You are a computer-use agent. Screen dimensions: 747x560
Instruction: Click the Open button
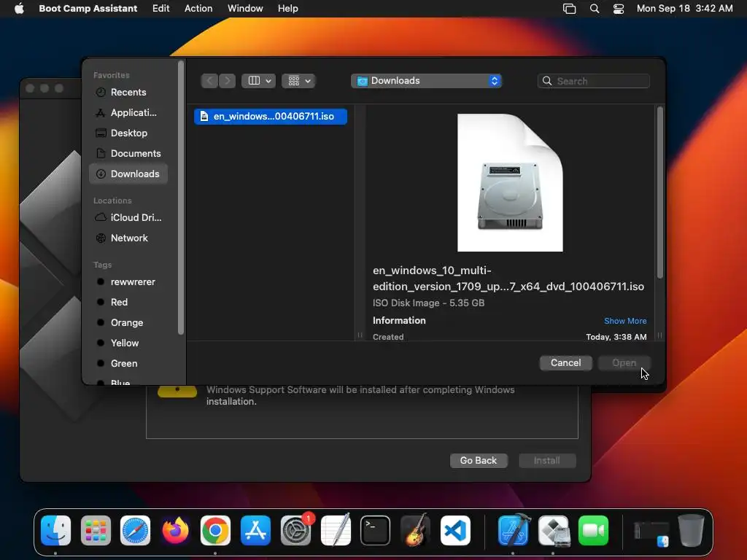(x=624, y=363)
